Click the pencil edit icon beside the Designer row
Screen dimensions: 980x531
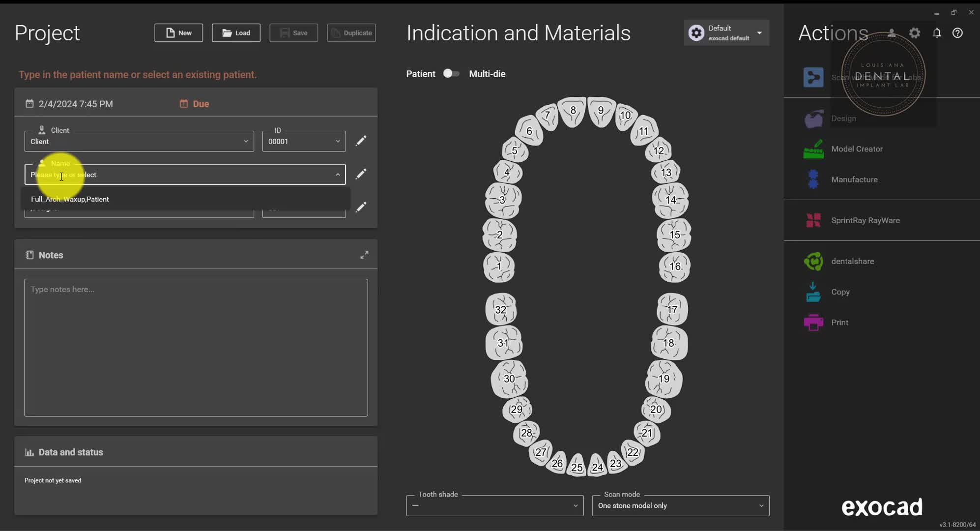361,207
